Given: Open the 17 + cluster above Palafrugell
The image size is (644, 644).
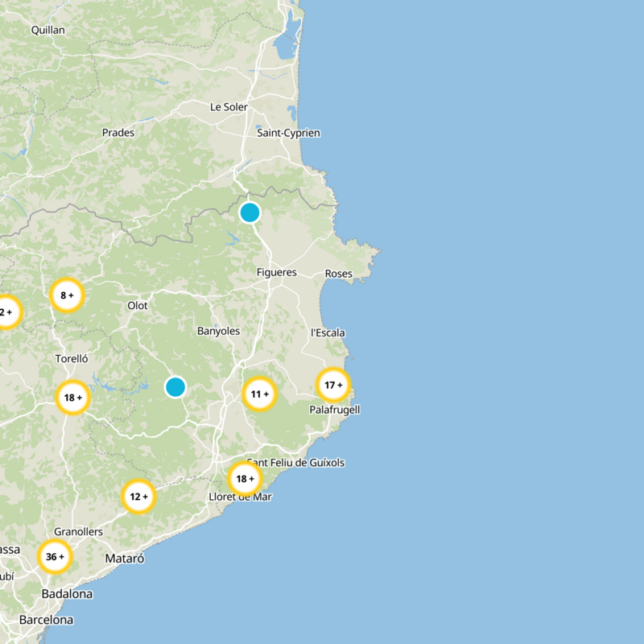Looking at the screenshot, I should [x=333, y=385].
